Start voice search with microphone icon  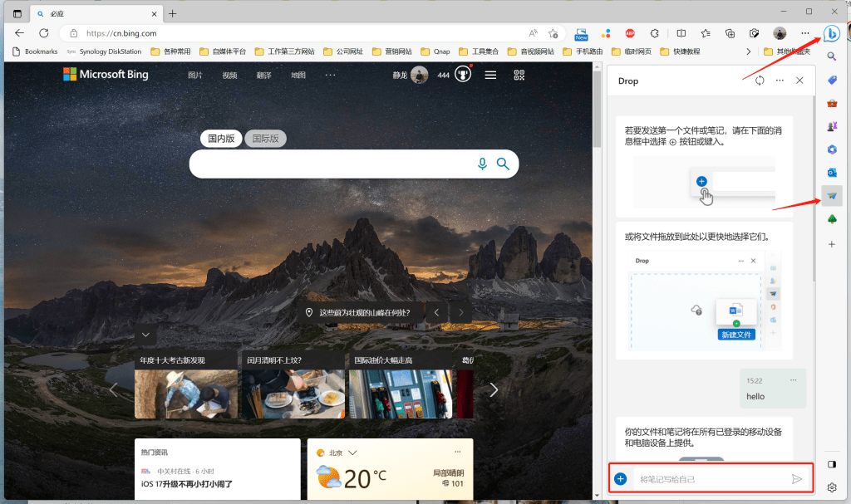coord(482,164)
